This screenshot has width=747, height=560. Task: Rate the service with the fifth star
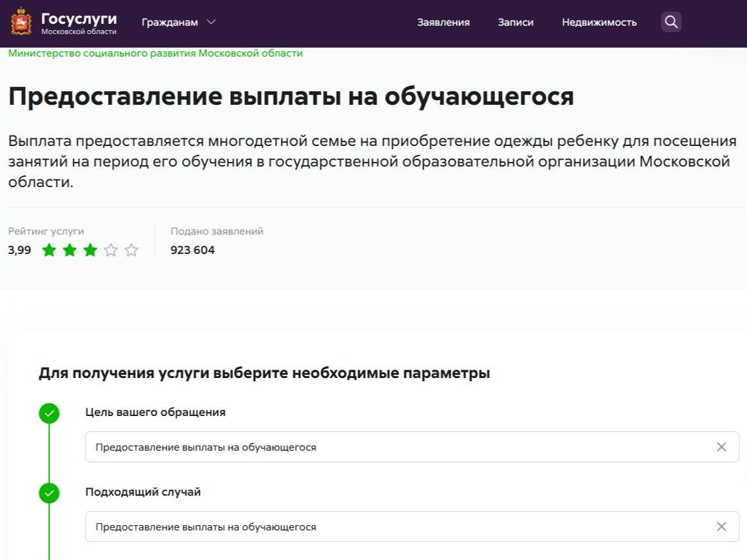pyautogui.click(x=131, y=250)
